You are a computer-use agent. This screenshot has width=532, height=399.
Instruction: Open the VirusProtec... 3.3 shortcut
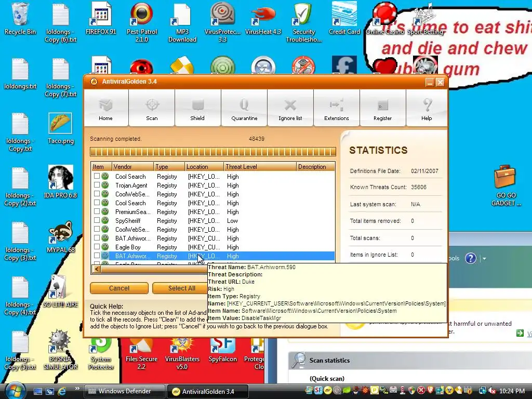click(x=222, y=22)
